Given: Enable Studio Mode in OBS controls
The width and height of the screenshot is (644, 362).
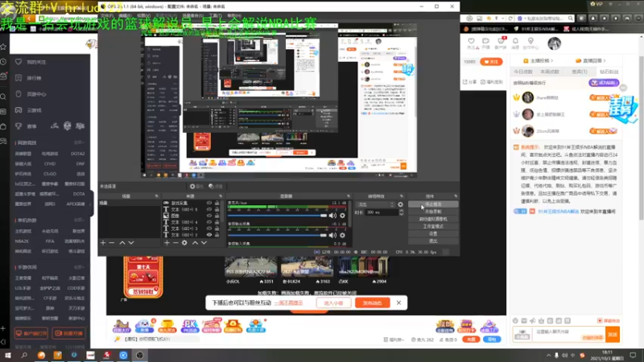Looking at the screenshot, I should coord(433,226).
